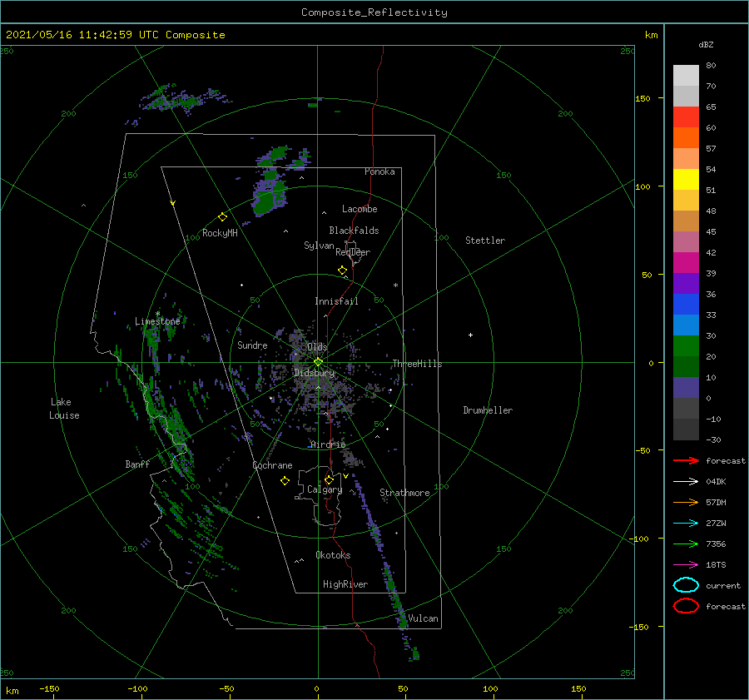Click the Composite_Reflectivity title text

(x=374, y=12)
